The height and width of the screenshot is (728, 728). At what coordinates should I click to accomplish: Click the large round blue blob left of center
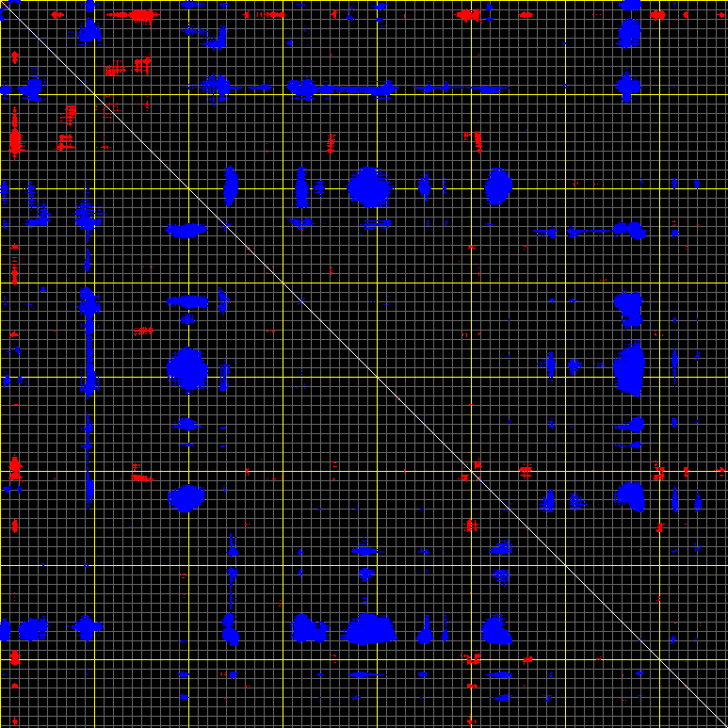coord(186,368)
